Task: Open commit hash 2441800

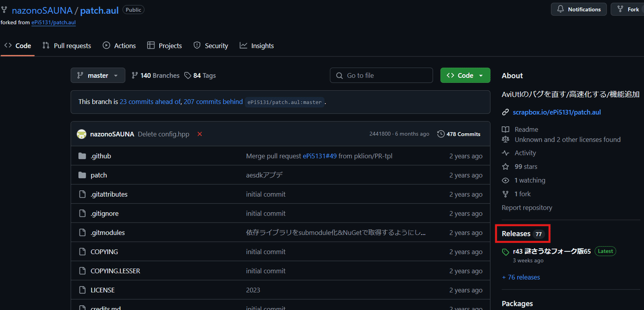Action: [380, 134]
